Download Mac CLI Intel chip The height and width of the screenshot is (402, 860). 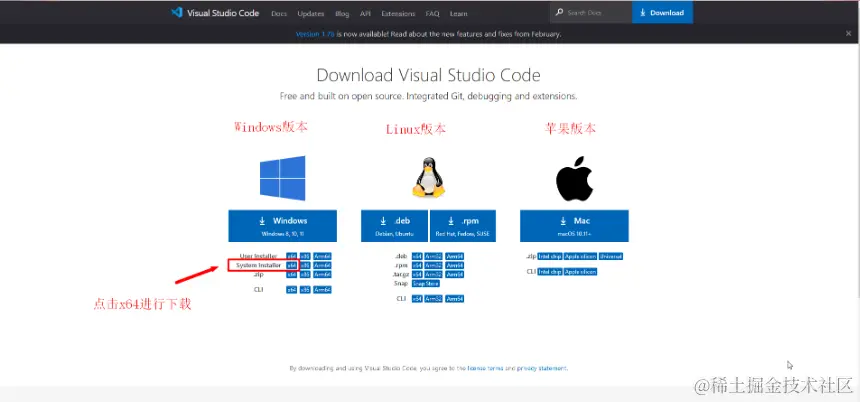(x=550, y=272)
